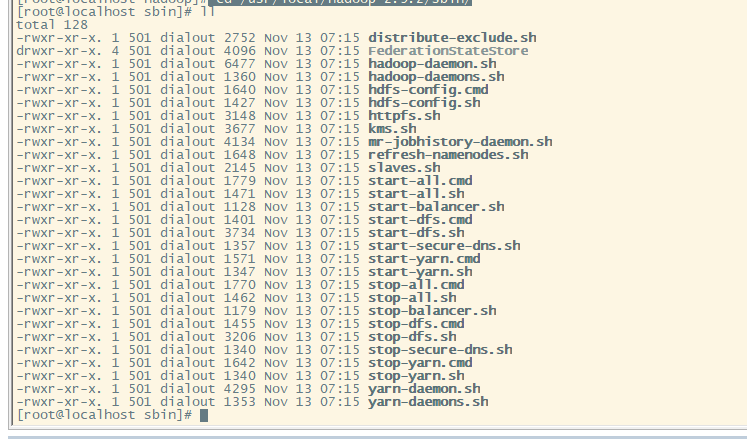Select stop-all.sh filename

pos(412,297)
